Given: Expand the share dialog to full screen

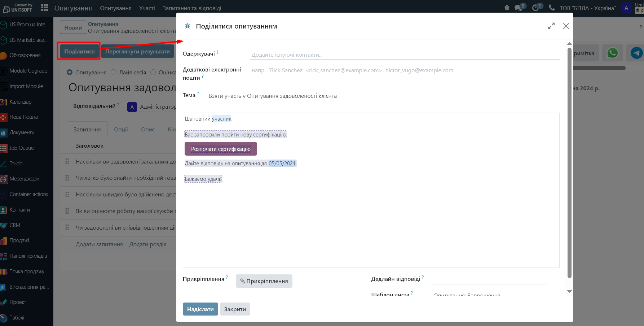Looking at the screenshot, I should pyautogui.click(x=551, y=26).
